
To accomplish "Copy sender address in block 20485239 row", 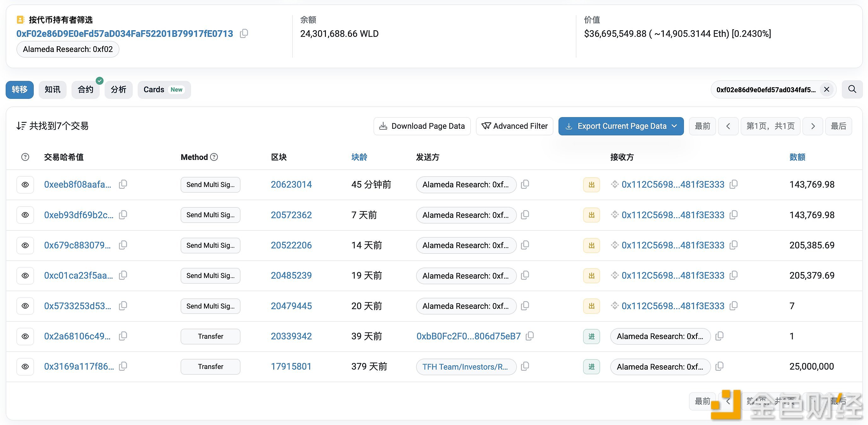I will pos(525,275).
